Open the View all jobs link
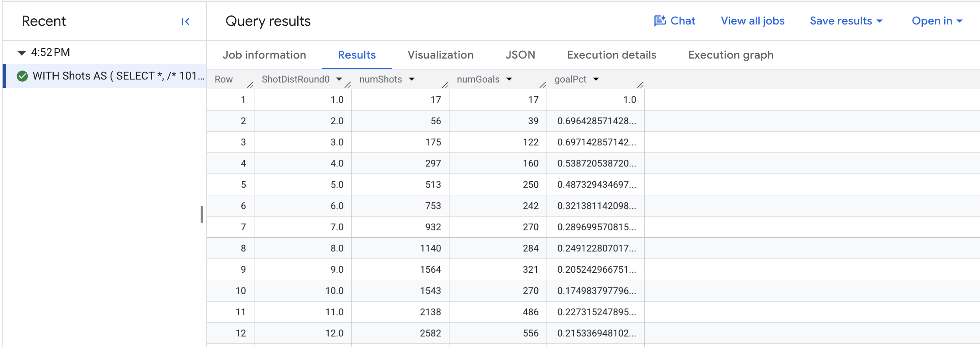 [x=752, y=21]
